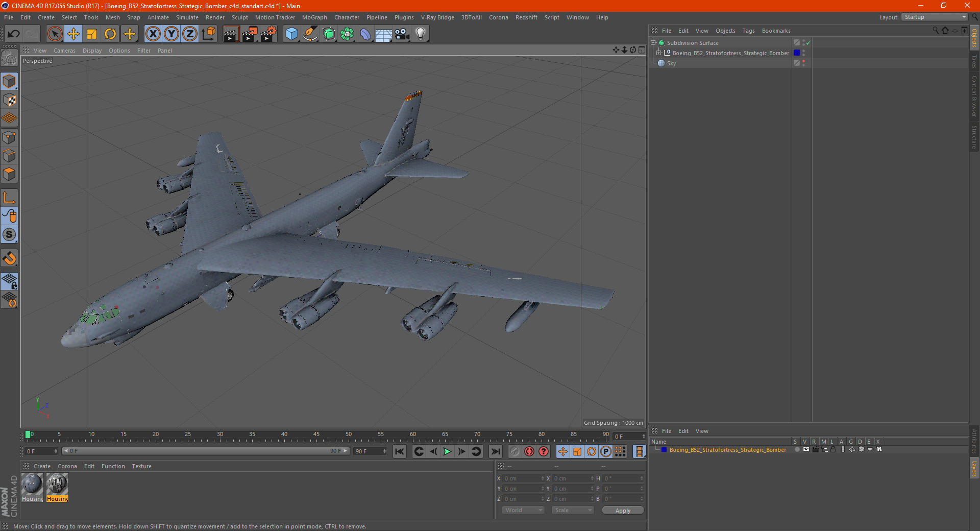Toggle Y axis lock
Screen dimensions: 980x531
(171, 34)
